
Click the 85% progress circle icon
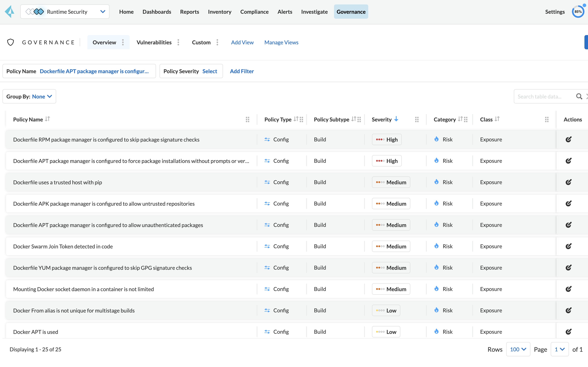[578, 12]
